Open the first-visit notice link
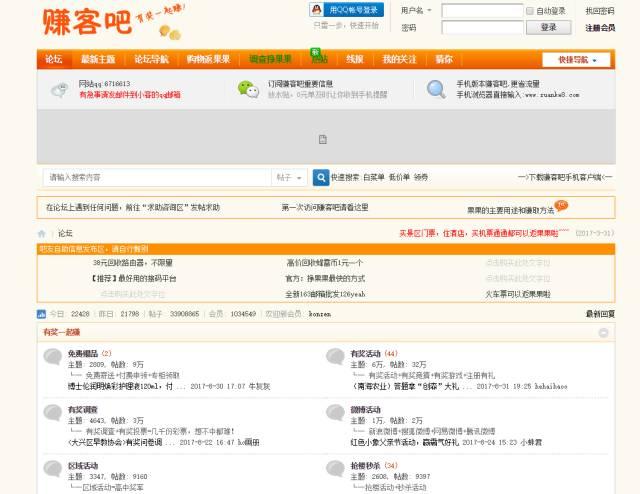 324,207
